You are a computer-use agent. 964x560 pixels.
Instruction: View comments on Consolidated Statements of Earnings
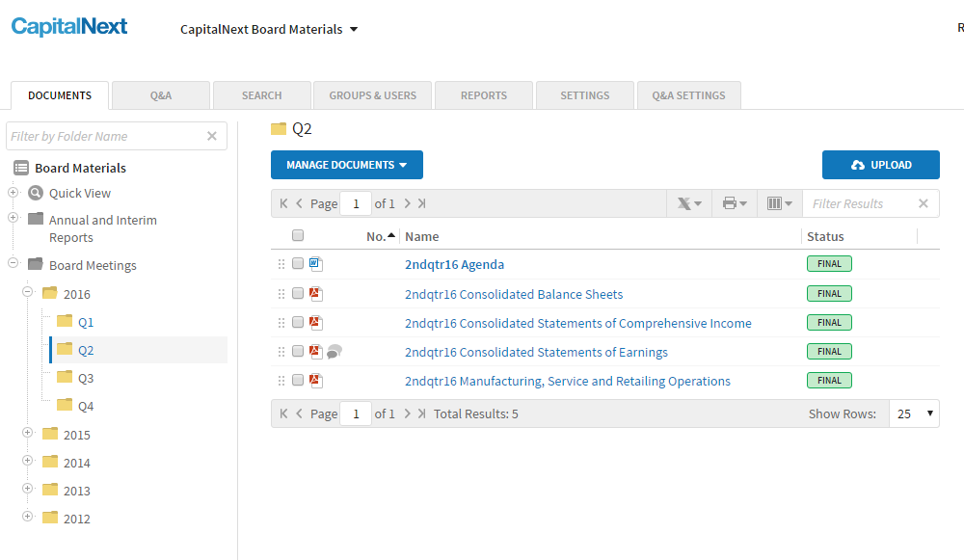click(x=334, y=351)
